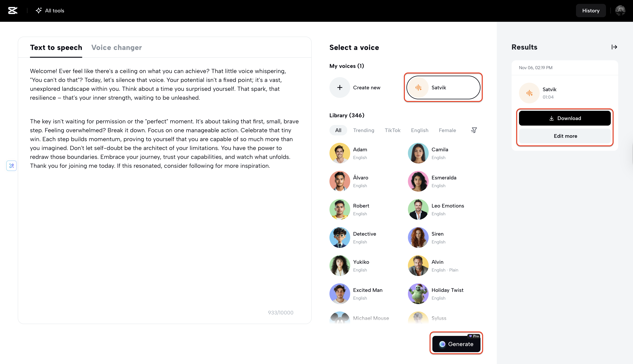
Task: Open History from the top bar
Action: coord(591,11)
